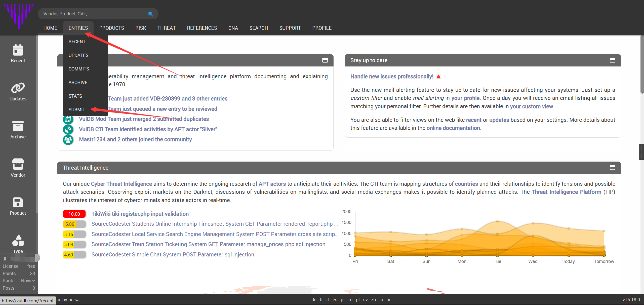Follow the 'online documentation' link
The width and height of the screenshot is (644, 305).
click(453, 128)
